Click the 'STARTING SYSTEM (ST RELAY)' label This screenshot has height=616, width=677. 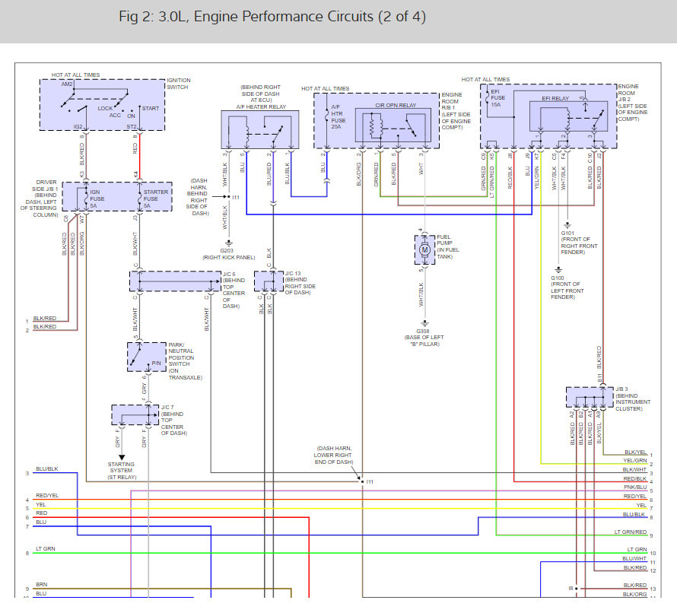(x=122, y=471)
